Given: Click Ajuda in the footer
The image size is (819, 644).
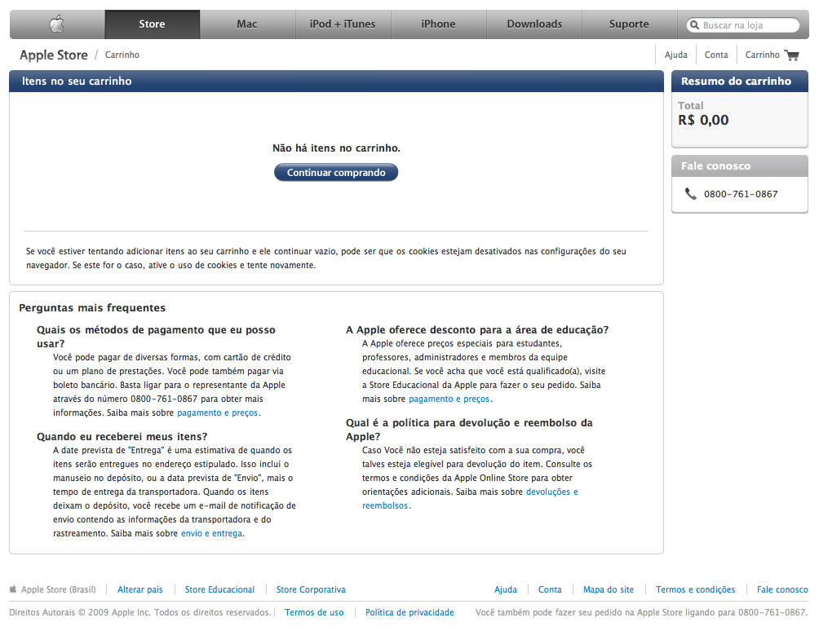Looking at the screenshot, I should [x=506, y=589].
